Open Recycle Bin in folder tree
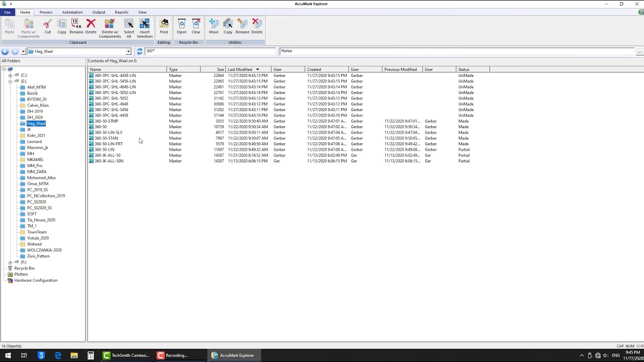The image size is (644, 362). [24, 268]
